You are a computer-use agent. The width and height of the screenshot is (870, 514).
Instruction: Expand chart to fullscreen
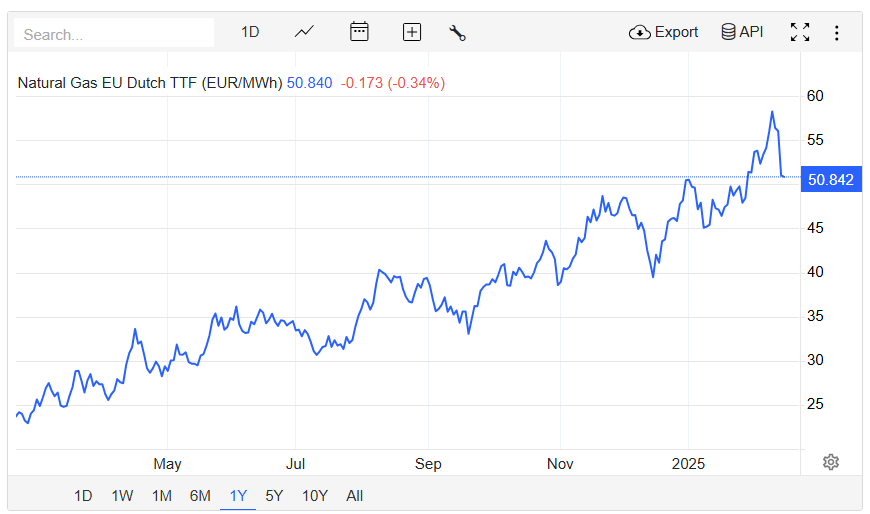pos(800,32)
